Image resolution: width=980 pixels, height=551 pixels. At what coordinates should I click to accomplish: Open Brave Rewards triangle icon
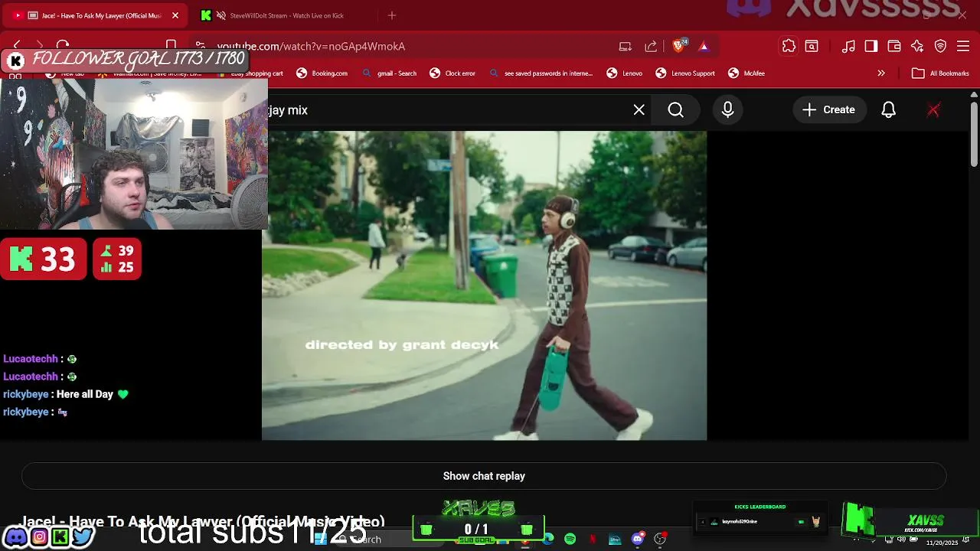point(704,46)
